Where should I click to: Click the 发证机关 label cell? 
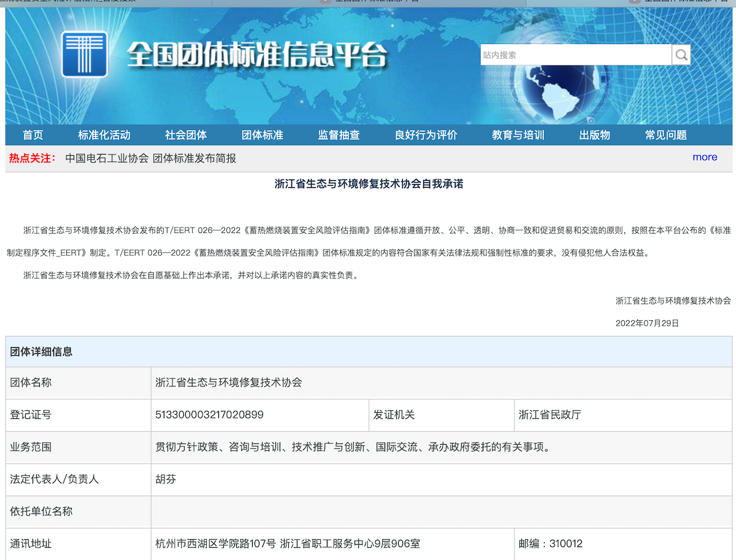pyautogui.click(x=442, y=415)
